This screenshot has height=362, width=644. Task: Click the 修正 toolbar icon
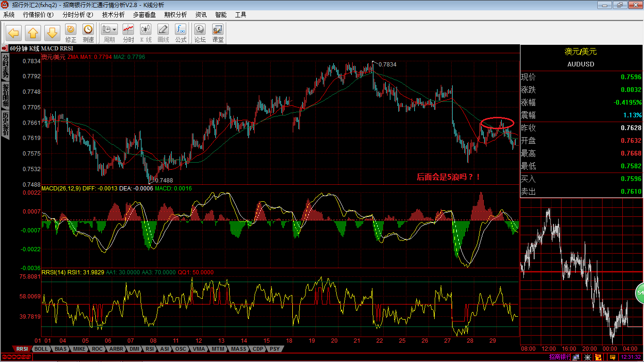pos(71,33)
